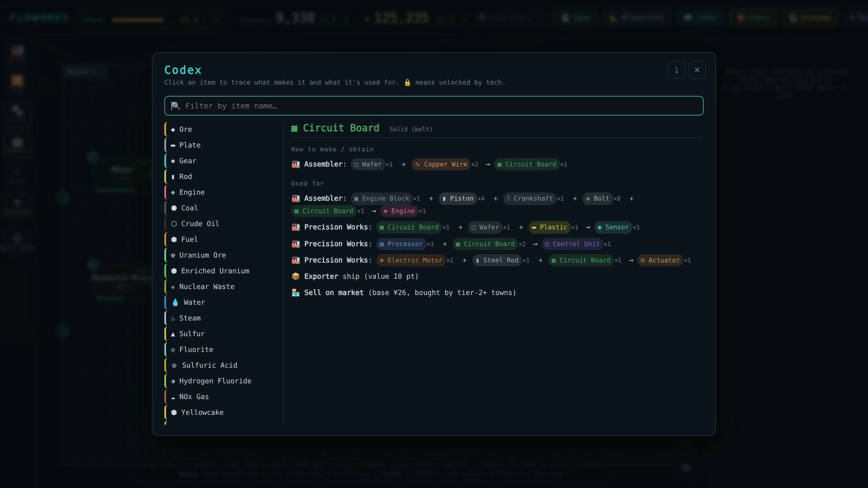The height and width of the screenshot is (488, 868).
Task: Select the Actuator output chip
Action: pyautogui.click(x=660, y=260)
